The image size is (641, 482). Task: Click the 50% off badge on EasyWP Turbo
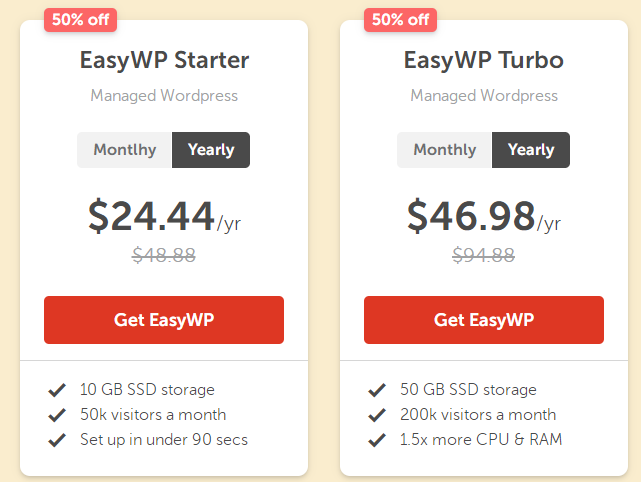coord(400,19)
